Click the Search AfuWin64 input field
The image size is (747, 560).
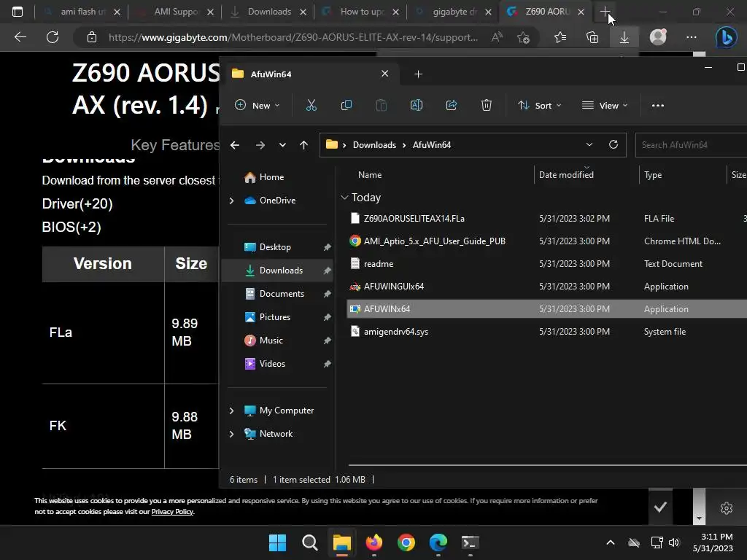coord(691,145)
